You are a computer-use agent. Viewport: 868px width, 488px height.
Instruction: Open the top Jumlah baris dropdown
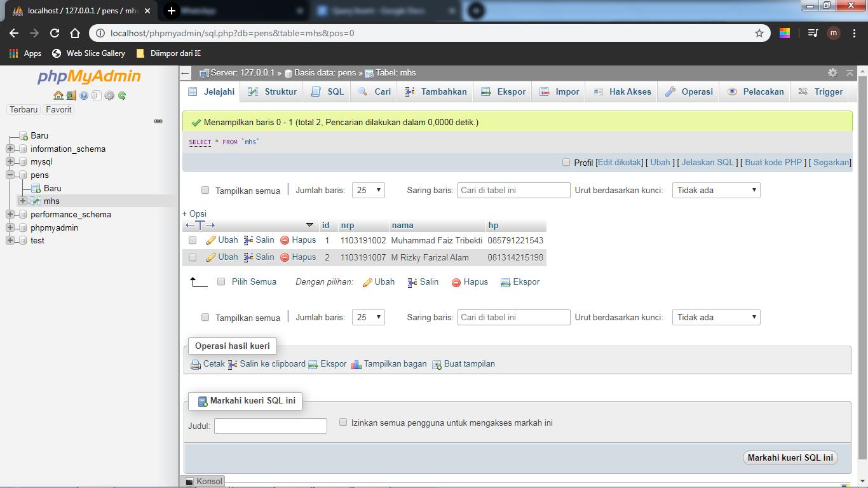click(369, 190)
